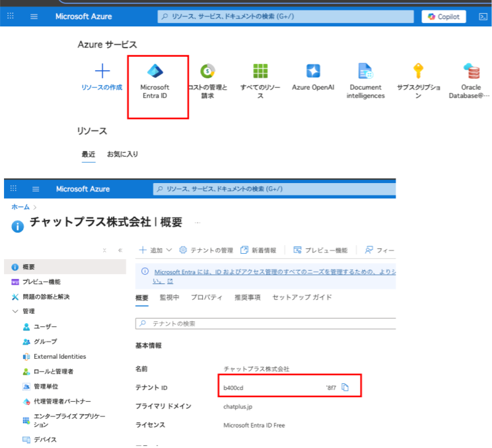The image size is (492, 448).
Task: Open the リソースの作成 link
Action: (x=102, y=87)
